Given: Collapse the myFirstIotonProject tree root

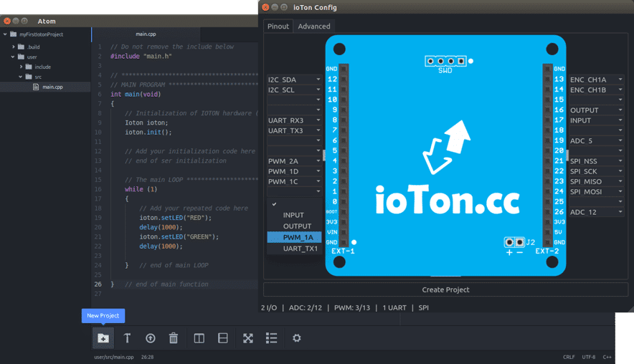Looking at the screenshot, I should (5, 34).
